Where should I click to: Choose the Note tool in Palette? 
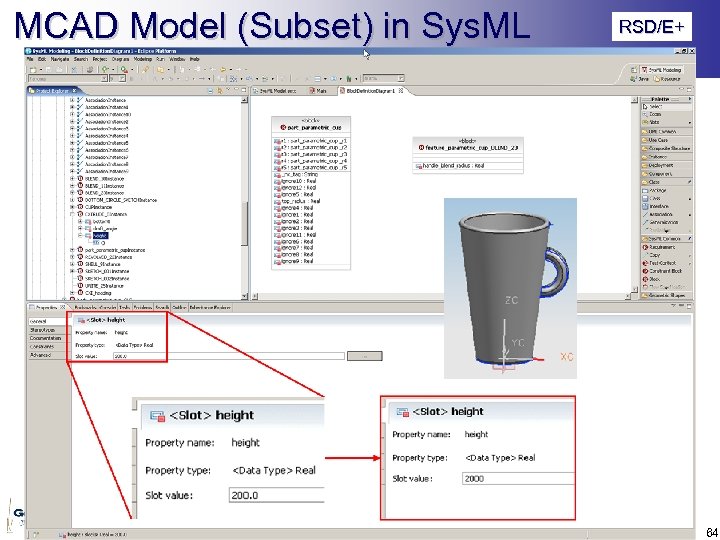click(x=666, y=122)
